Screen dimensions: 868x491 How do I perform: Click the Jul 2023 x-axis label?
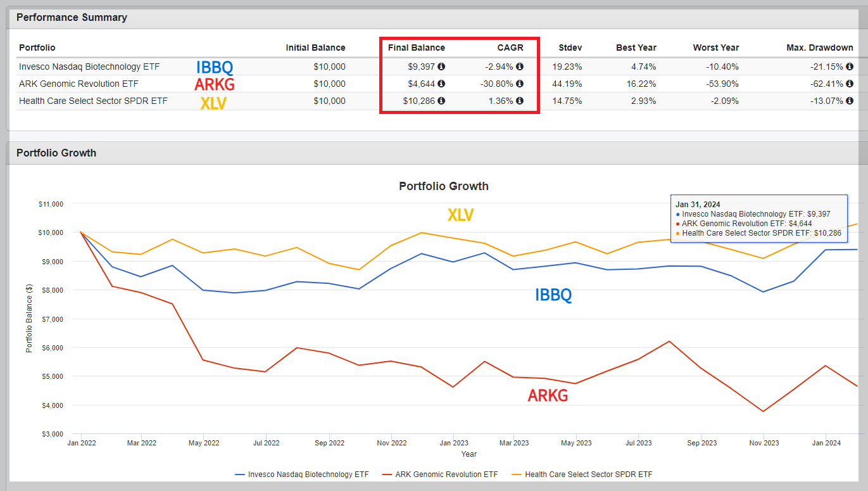640,443
